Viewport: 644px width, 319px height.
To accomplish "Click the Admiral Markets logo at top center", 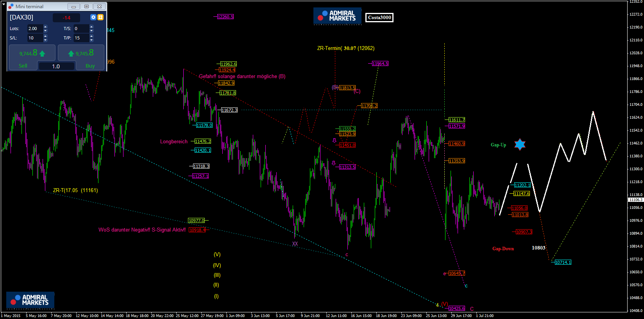I will pos(337,16).
